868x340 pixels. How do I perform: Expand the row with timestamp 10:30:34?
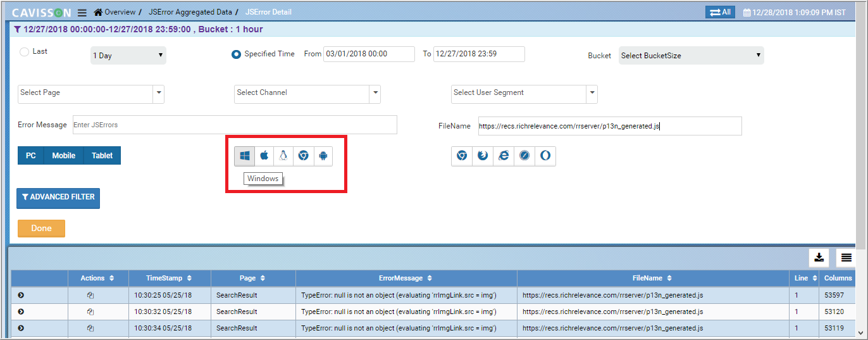pos(21,328)
